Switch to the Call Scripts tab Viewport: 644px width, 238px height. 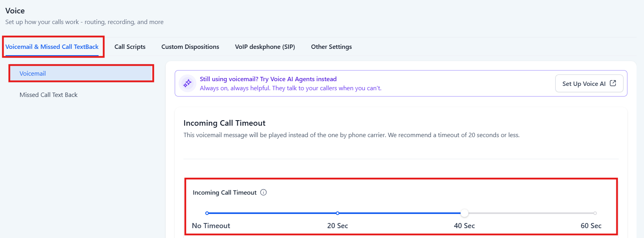[x=130, y=46]
